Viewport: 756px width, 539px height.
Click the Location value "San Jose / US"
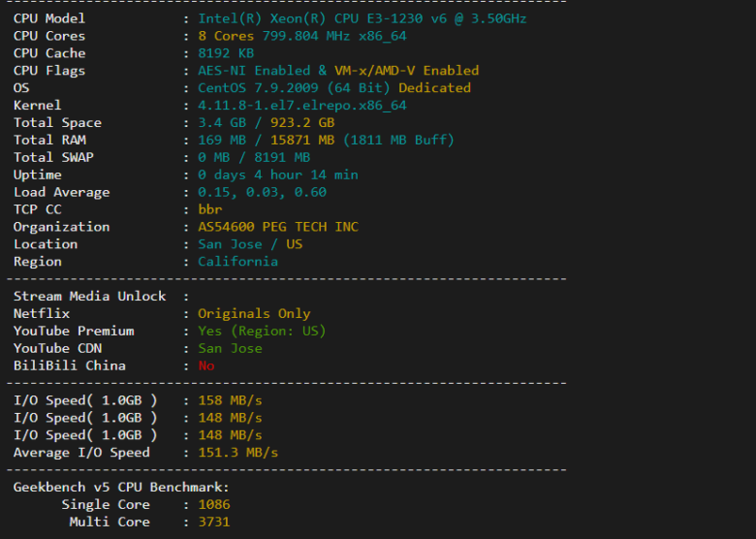click(250, 244)
